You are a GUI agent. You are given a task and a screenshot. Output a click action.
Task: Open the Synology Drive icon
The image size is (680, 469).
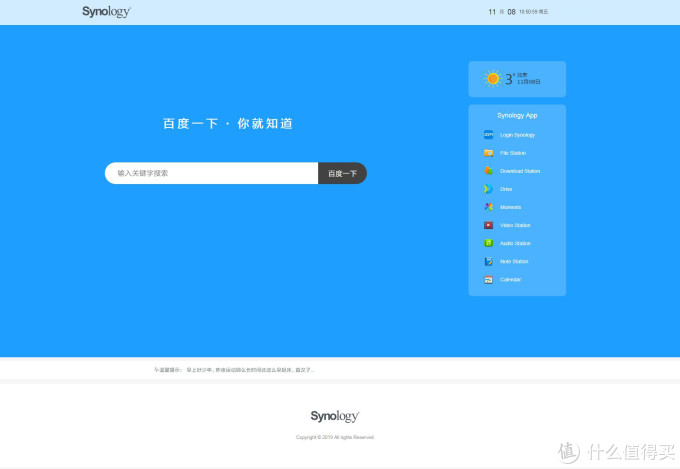[x=488, y=189]
